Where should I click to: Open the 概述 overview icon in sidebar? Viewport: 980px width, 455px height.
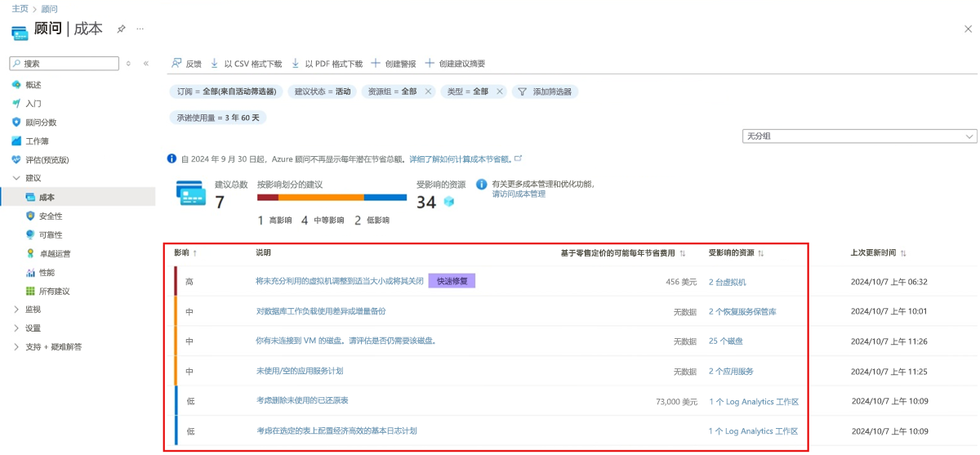[x=16, y=85]
